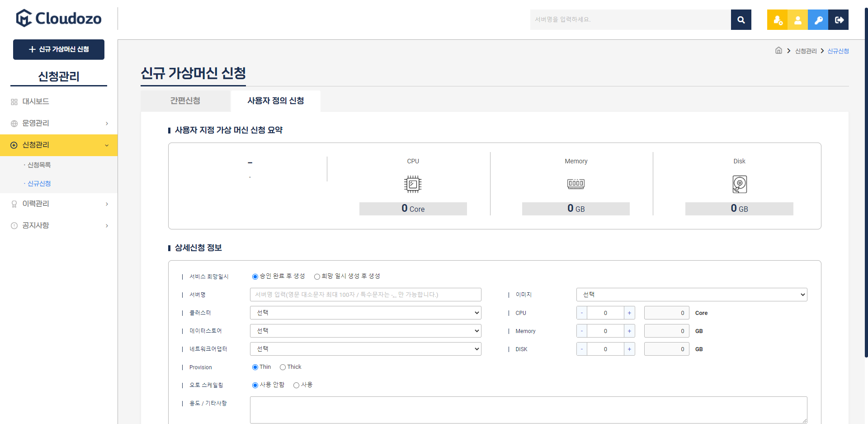Screen dimensions: 868x424
Task: Enable auto scaling with 사용 radio
Action: click(297, 385)
